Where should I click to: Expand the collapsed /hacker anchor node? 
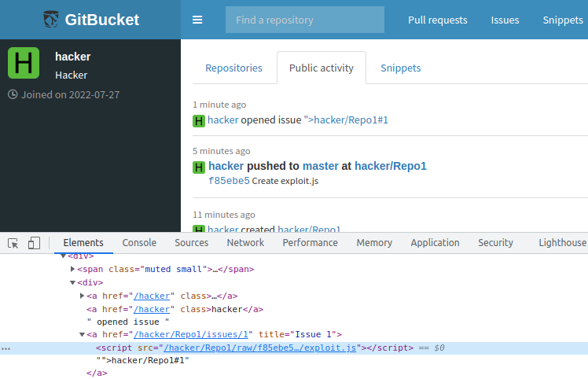tap(83, 296)
